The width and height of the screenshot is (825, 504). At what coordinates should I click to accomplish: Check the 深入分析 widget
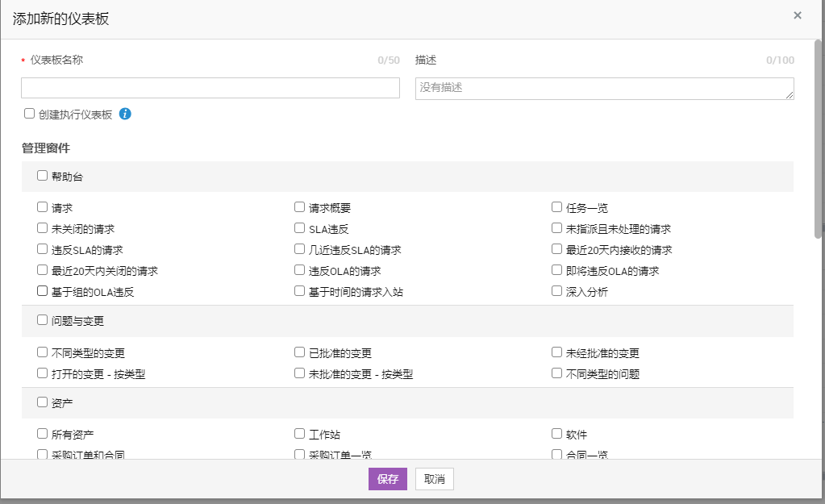557,291
